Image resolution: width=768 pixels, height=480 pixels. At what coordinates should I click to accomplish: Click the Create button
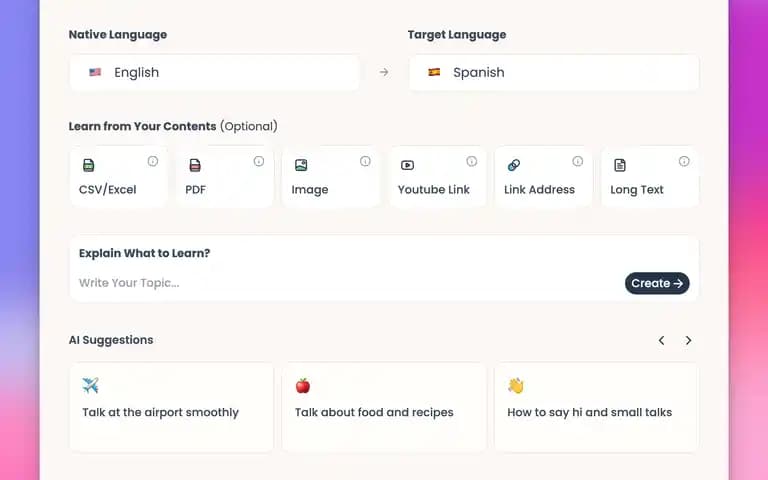click(657, 283)
